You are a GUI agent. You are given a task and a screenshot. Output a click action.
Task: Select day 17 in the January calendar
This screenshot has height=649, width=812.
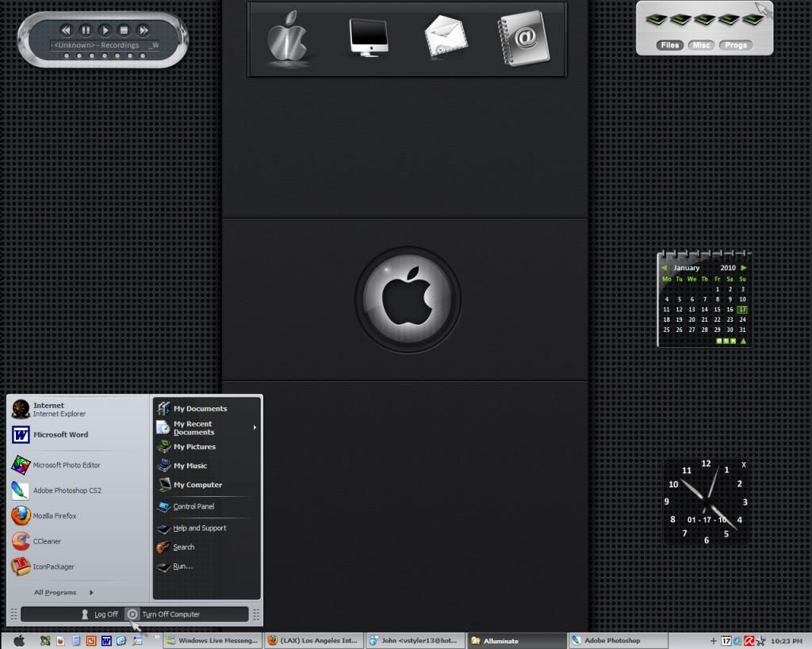pos(742,310)
